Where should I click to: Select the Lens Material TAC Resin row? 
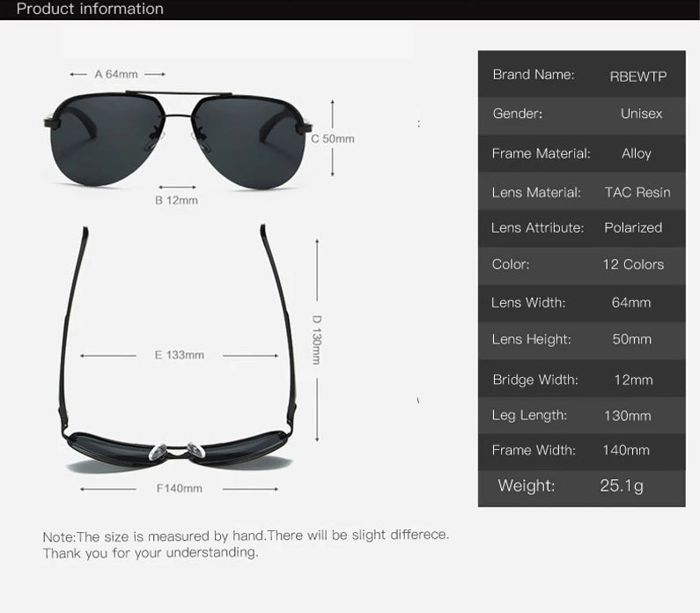click(581, 192)
